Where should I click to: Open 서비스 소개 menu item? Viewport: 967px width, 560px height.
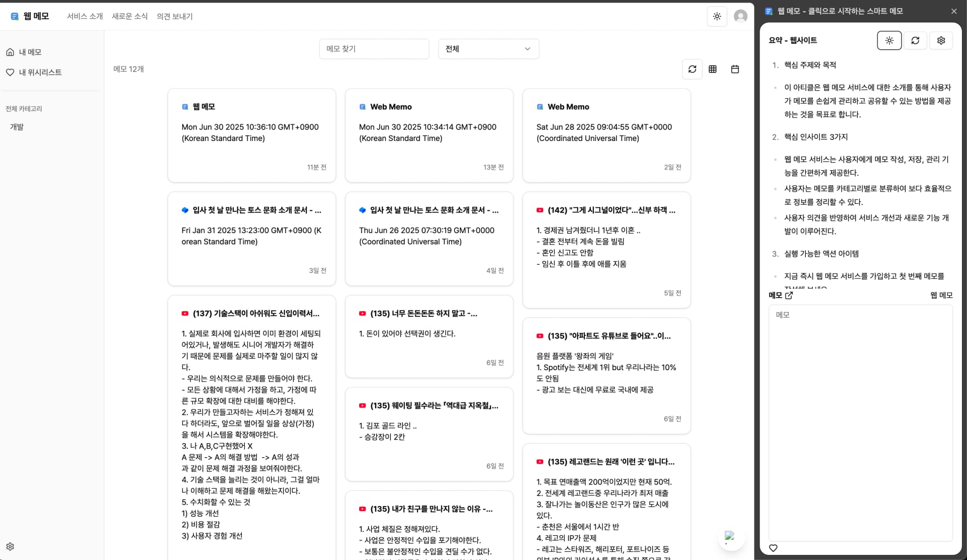[x=85, y=16]
